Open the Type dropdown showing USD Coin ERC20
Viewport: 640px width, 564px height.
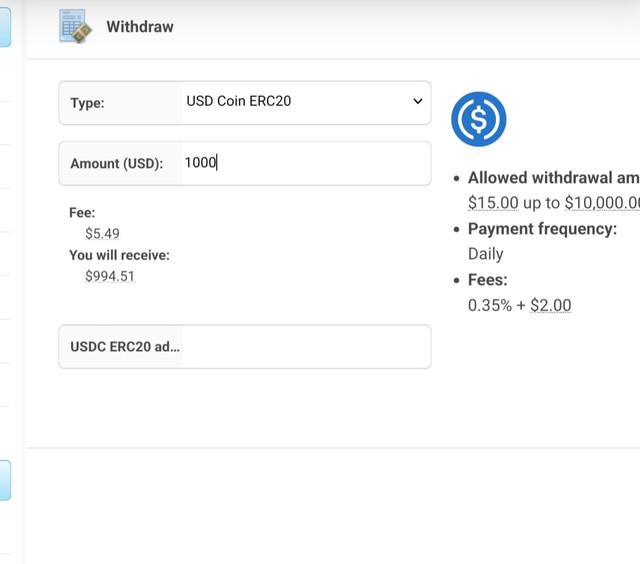pyautogui.click(x=300, y=102)
